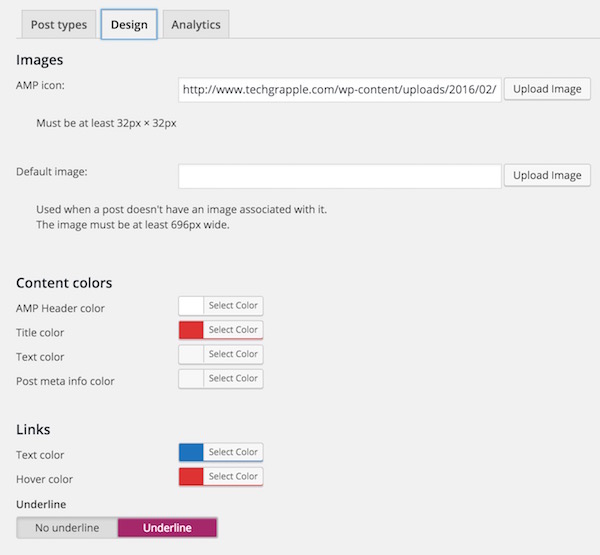The width and height of the screenshot is (600, 555).
Task: Open Select Color for Links text color
Action: 233,452
